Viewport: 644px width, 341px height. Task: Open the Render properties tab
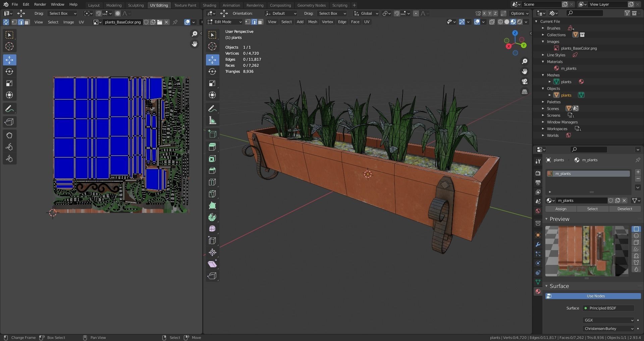(538, 173)
